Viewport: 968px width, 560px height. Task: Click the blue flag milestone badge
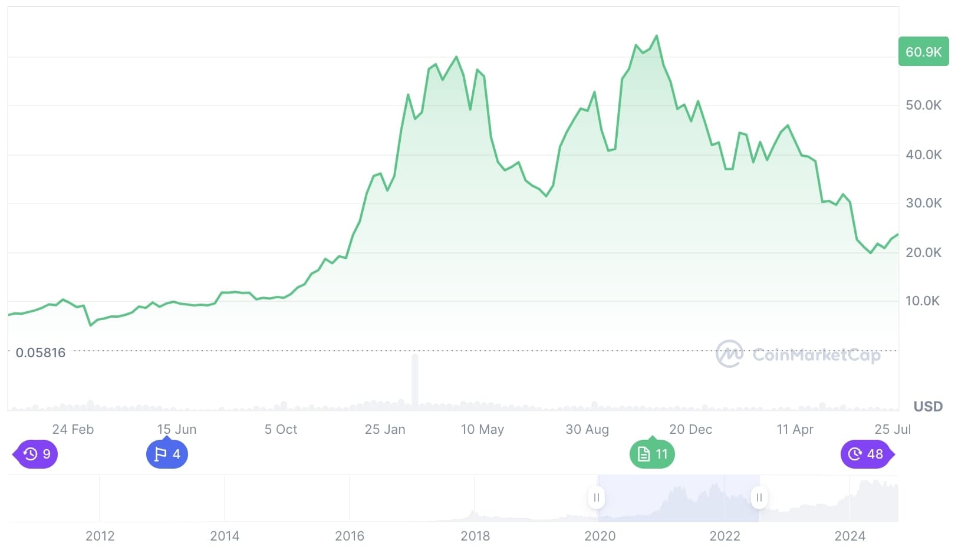click(x=167, y=454)
